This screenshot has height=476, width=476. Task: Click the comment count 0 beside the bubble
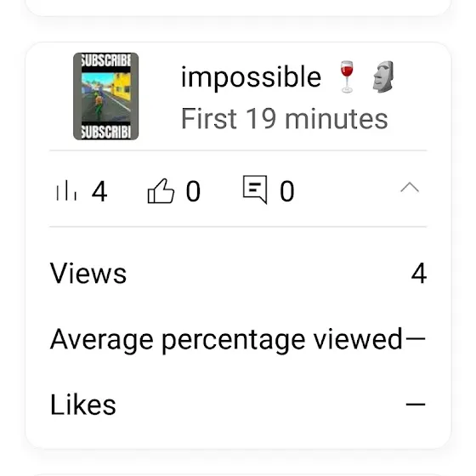287,191
